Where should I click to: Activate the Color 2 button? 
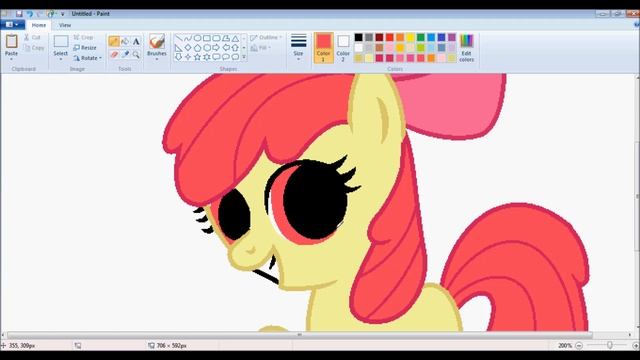[343, 48]
